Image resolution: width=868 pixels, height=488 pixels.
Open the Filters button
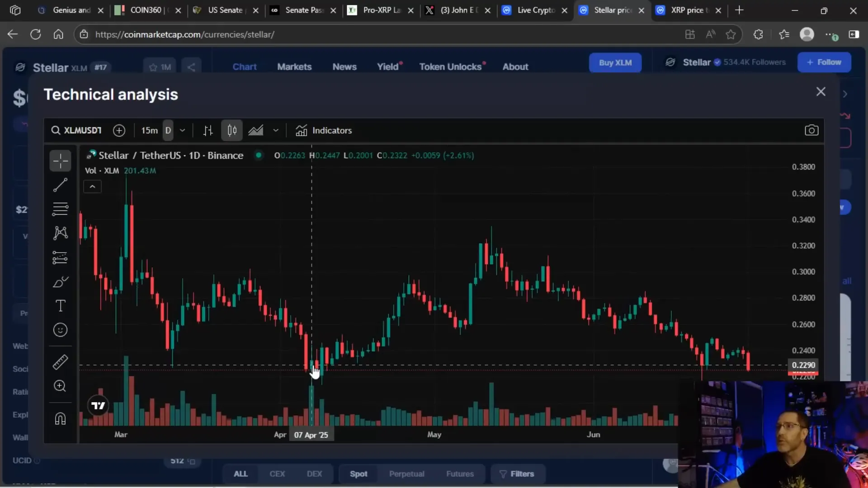[517, 474]
